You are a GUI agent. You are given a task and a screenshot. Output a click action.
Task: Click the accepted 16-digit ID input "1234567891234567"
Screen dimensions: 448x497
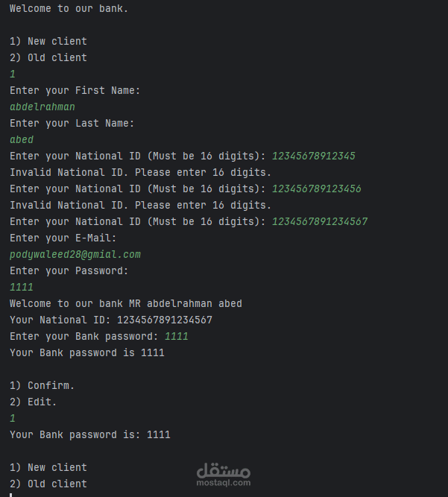pos(319,221)
